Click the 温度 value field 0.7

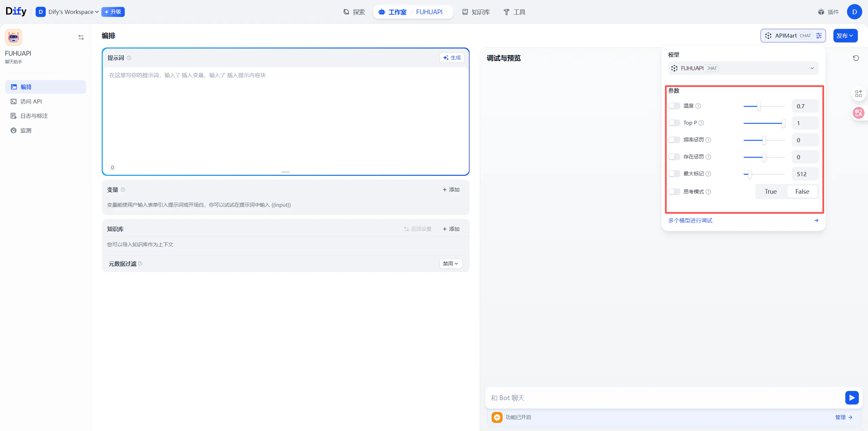805,106
